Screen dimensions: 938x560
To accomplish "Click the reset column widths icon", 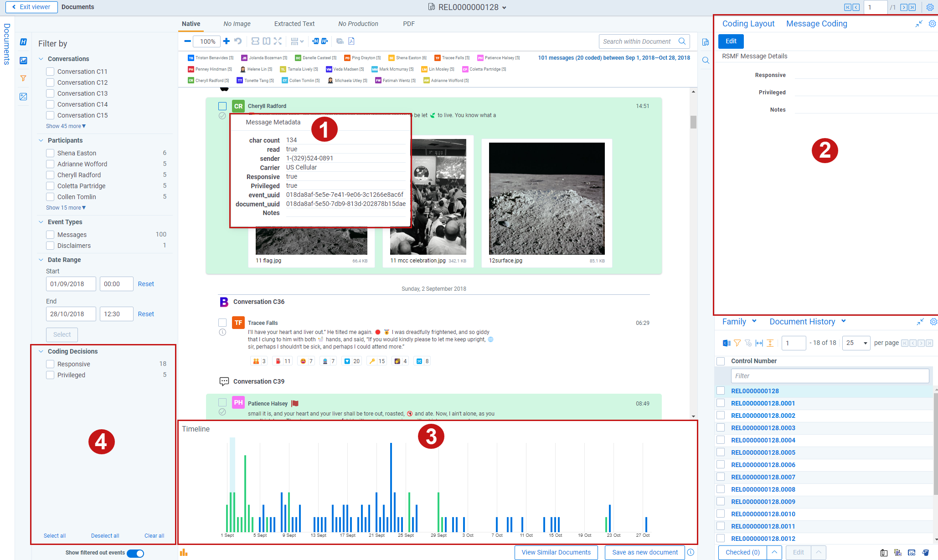I will pos(759,343).
